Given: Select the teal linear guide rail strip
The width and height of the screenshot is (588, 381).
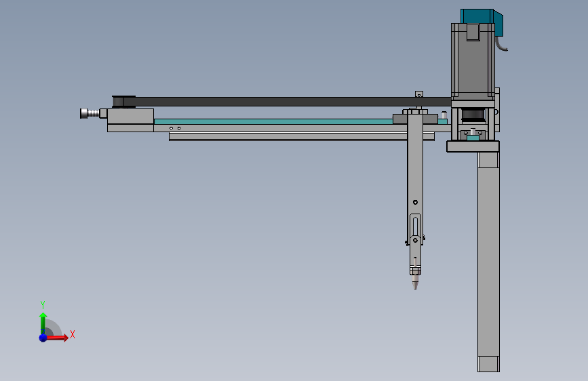Looking at the screenshot, I should (x=273, y=121).
